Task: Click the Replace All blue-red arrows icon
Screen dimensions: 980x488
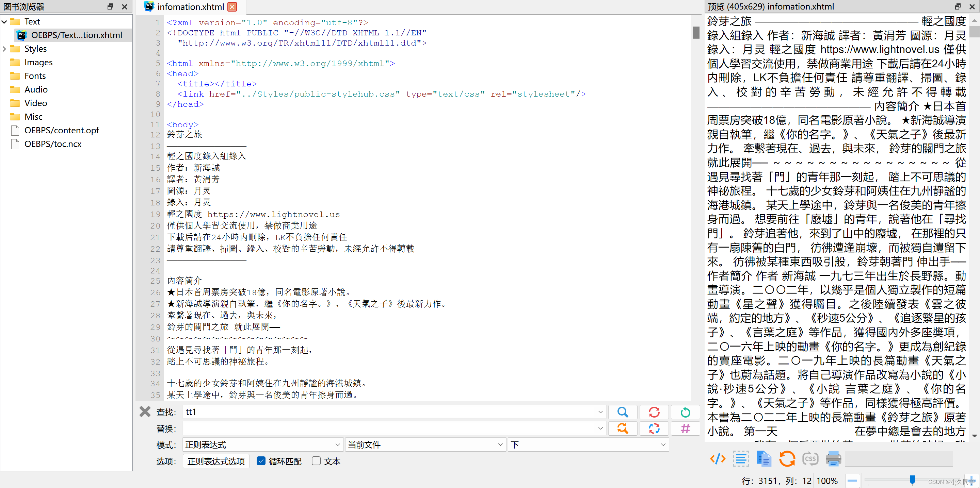Action: 654,429
